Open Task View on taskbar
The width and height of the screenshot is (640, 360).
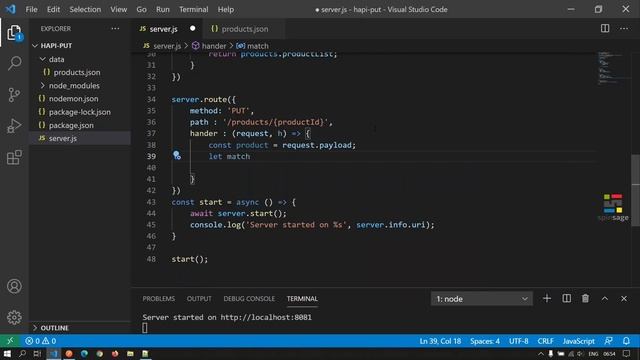pyautogui.click(x=37, y=353)
